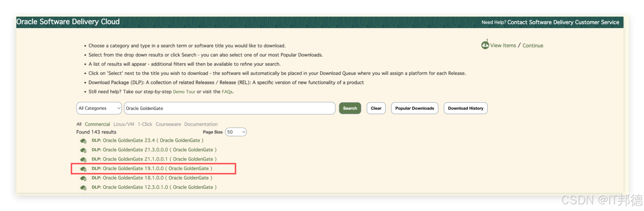The image size is (644, 211).
Task: Open the All Categories dropdown
Action: (99, 108)
